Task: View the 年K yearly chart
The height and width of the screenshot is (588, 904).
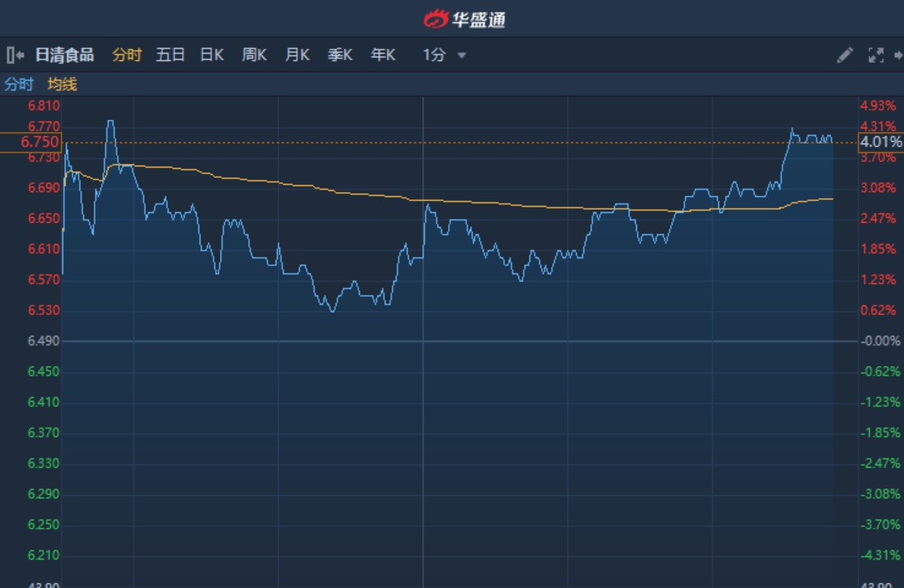Action: pyautogui.click(x=383, y=56)
